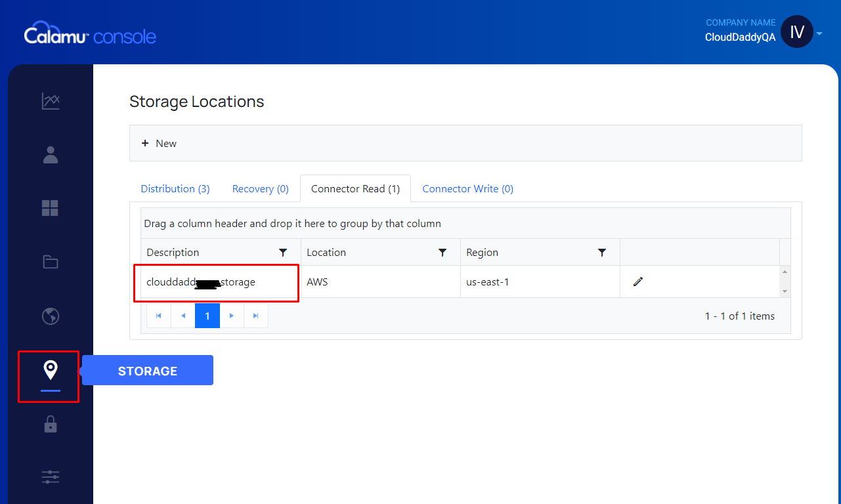Screen dimensions: 841x504
Task: Go to the first page
Action: tap(159, 316)
